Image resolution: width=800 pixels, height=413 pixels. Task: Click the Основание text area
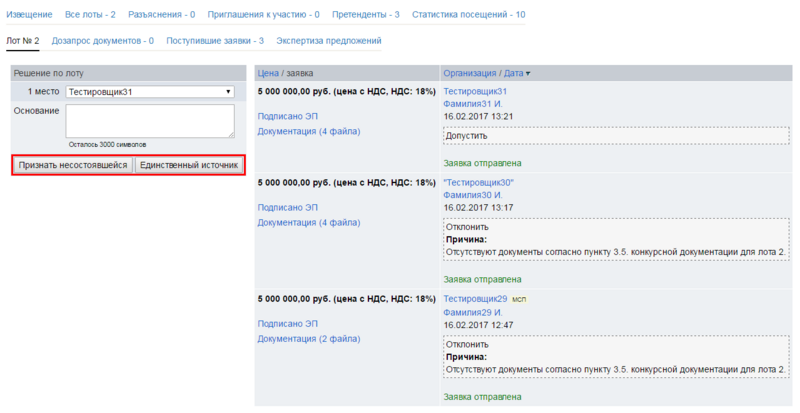tap(150, 120)
